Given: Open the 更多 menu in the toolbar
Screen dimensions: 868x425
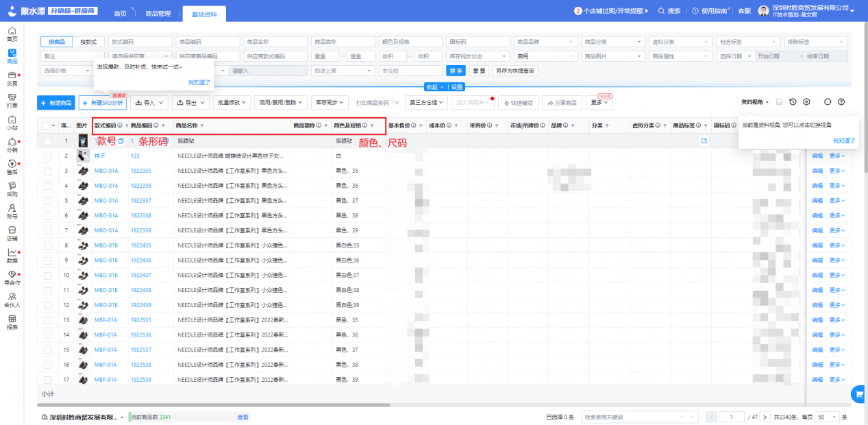Looking at the screenshot, I should point(599,102).
